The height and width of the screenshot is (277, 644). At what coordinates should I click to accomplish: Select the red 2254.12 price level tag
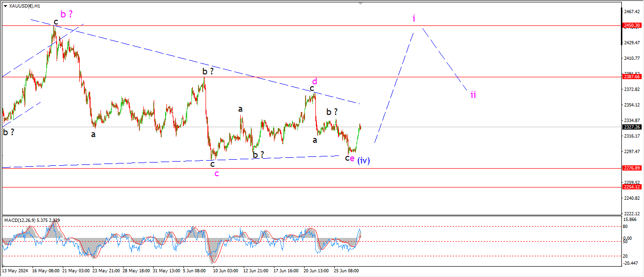(x=631, y=187)
